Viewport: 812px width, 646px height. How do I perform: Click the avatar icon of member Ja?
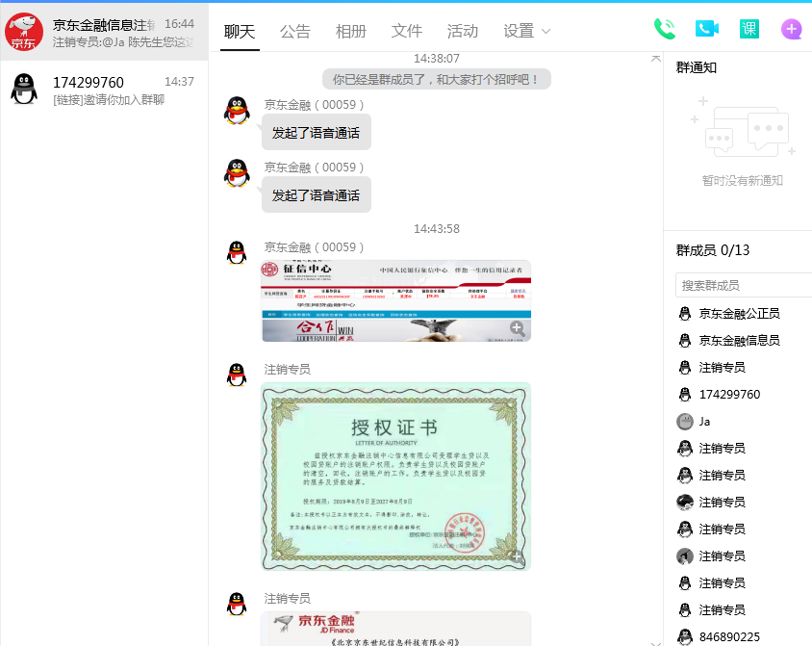(685, 422)
